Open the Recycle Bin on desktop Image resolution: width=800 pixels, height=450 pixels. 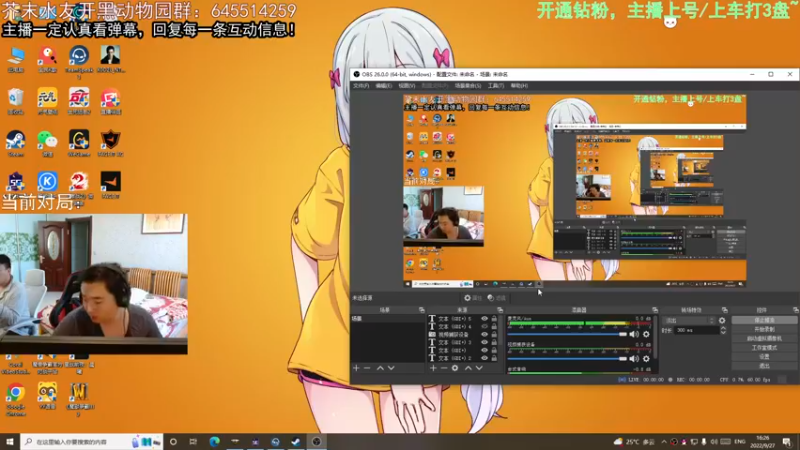point(16,101)
